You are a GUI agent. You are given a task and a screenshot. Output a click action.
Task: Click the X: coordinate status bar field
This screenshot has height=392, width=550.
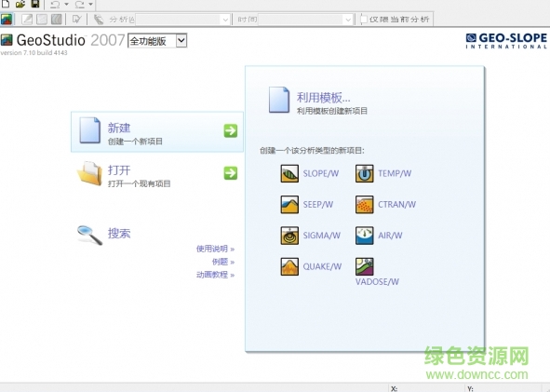point(426,388)
